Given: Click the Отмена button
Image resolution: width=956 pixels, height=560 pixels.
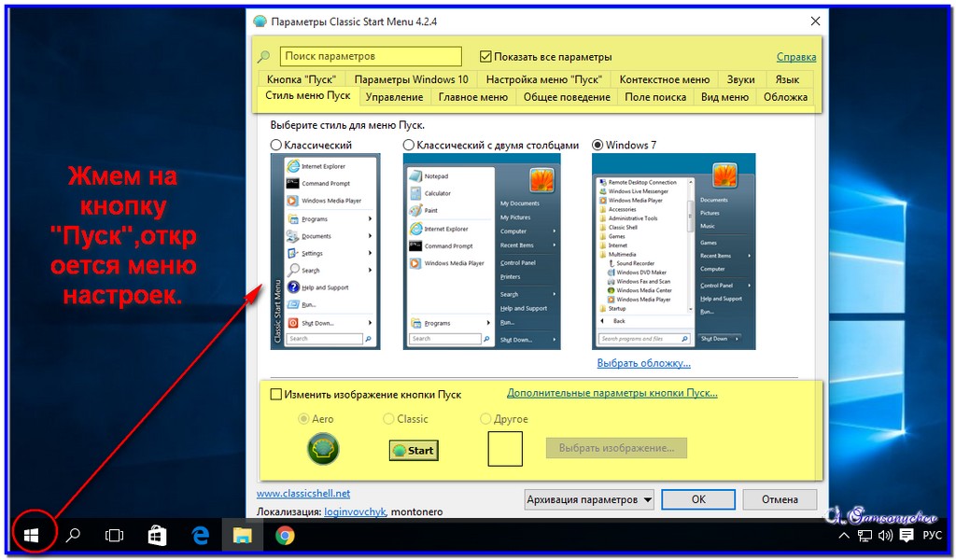Looking at the screenshot, I should click(780, 499).
